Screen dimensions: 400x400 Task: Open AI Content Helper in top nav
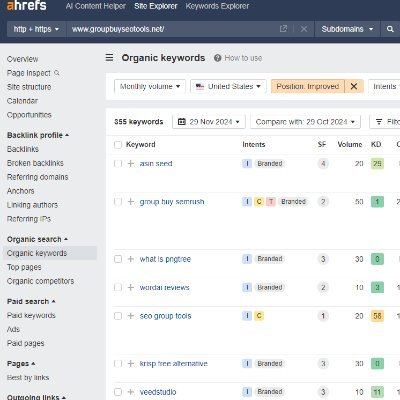click(x=96, y=6)
